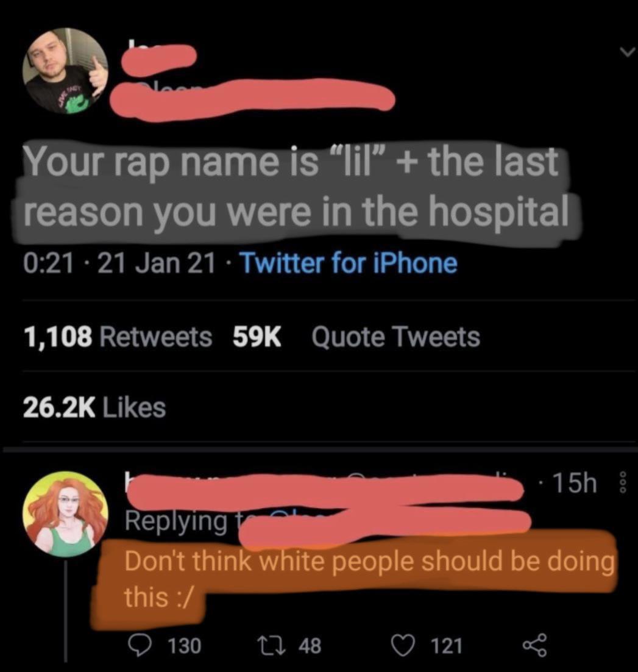This screenshot has height=672, width=638.
Task: View the 1,108 Retweets list
Action: click(x=118, y=337)
